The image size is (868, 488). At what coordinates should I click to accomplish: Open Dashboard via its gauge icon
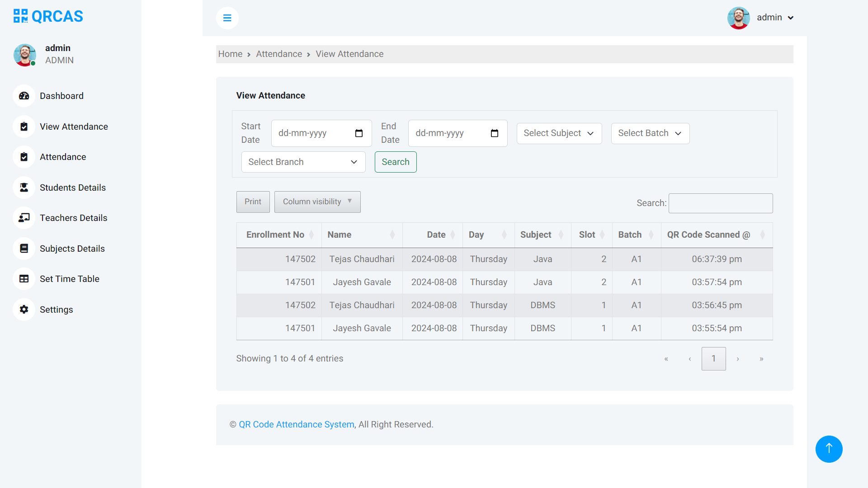24,96
